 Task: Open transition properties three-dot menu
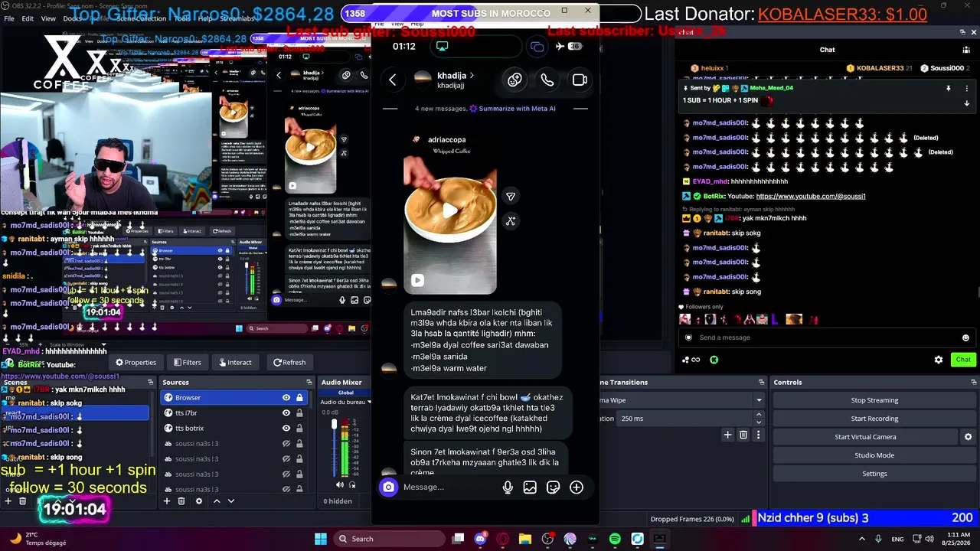[758, 435]
